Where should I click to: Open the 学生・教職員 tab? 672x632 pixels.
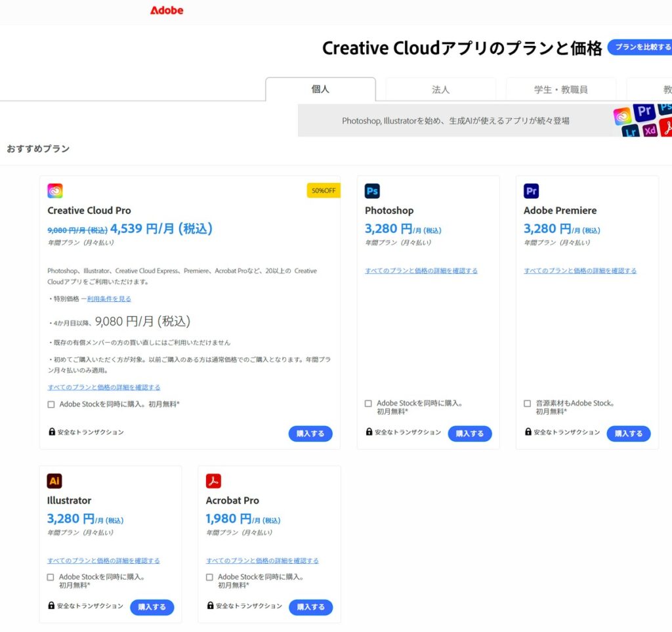[x=560, y=89]
